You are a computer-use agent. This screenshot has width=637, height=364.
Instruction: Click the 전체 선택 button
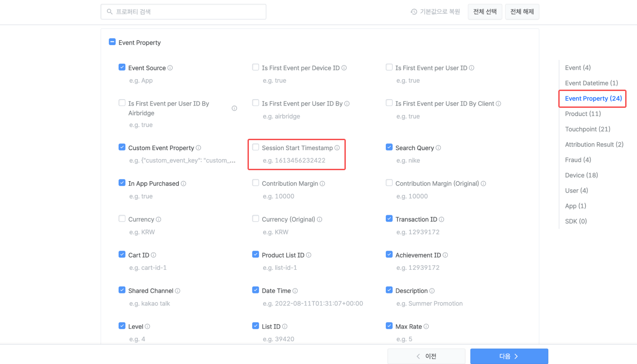(x=485, y=12)
